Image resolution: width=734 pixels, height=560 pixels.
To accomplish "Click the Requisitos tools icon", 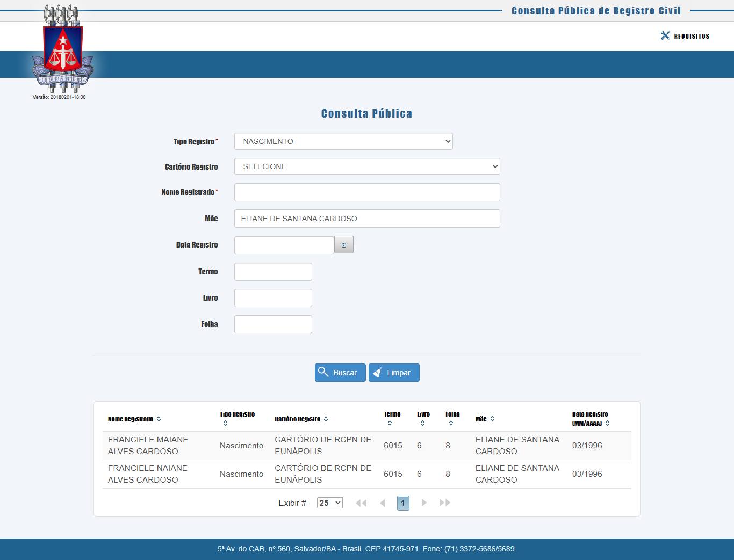I will (665, 35).
